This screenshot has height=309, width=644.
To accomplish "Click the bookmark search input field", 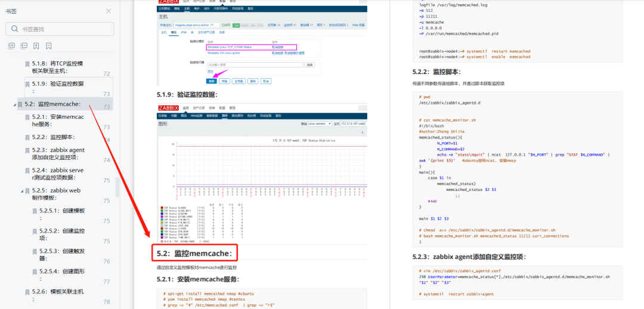I will coord(66,29).
